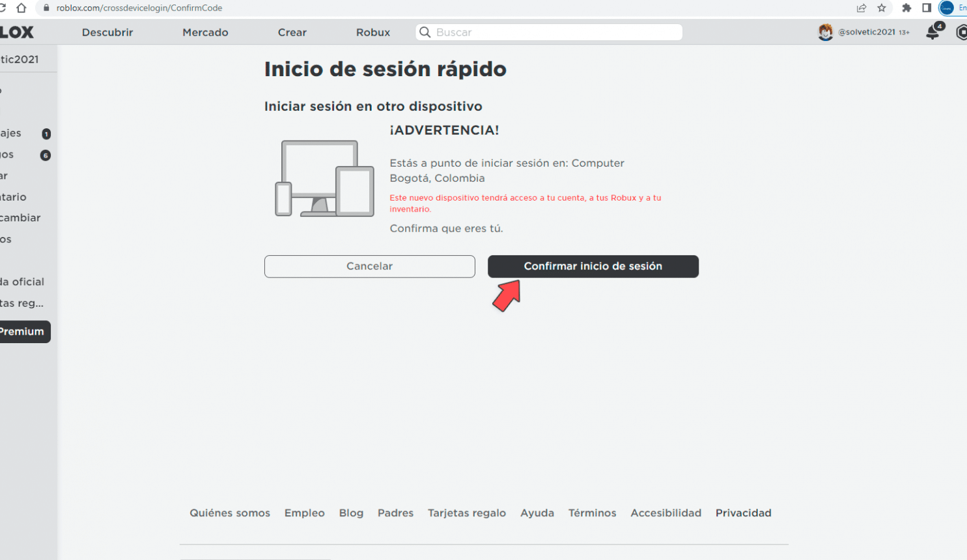This screenshot has width=967, height=560.
Task: Visit the Blog footer link
Action: pos(351,513)
